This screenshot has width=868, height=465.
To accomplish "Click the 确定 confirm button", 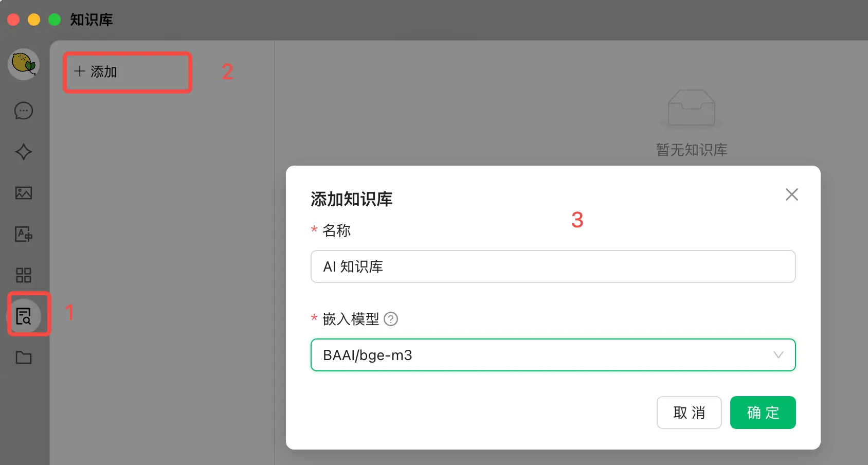I will [x=763, y=413].
